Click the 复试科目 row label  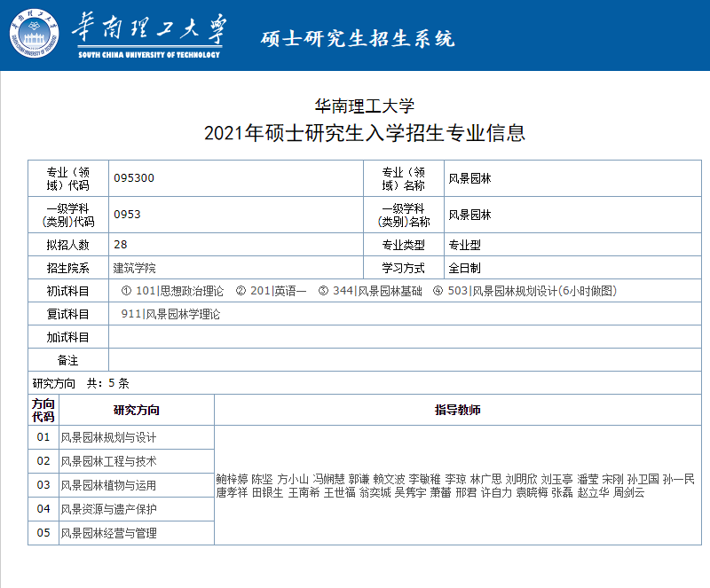tap(68, 314)
